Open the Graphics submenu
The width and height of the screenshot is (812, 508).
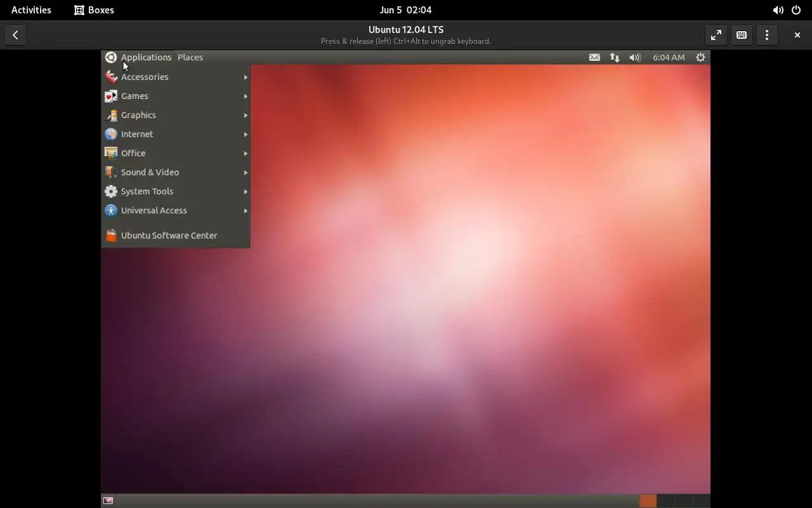tap(176, 115)
